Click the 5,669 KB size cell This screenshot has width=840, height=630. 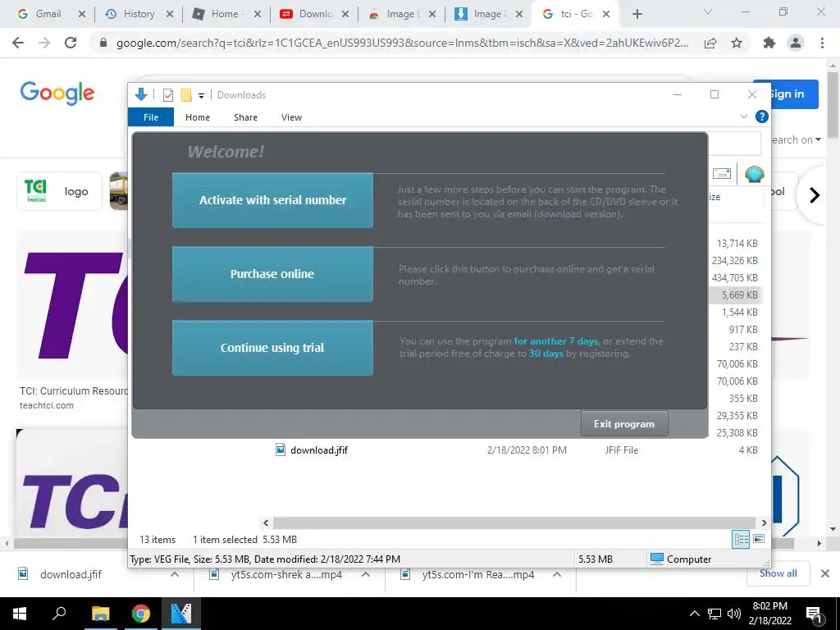(x=739, y=295)
